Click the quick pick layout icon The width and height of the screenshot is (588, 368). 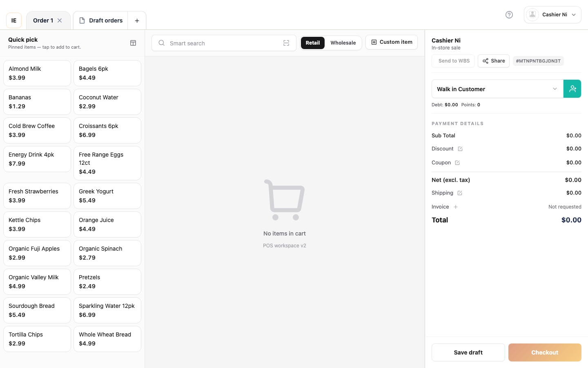pyautogui.click(x=133, y=43)
